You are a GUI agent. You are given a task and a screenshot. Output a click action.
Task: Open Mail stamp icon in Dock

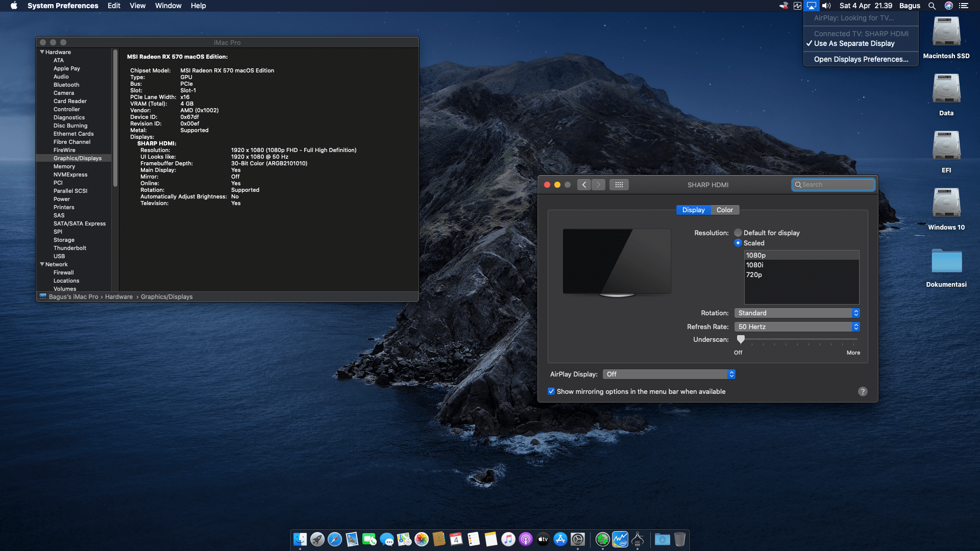tap(352, 539)
